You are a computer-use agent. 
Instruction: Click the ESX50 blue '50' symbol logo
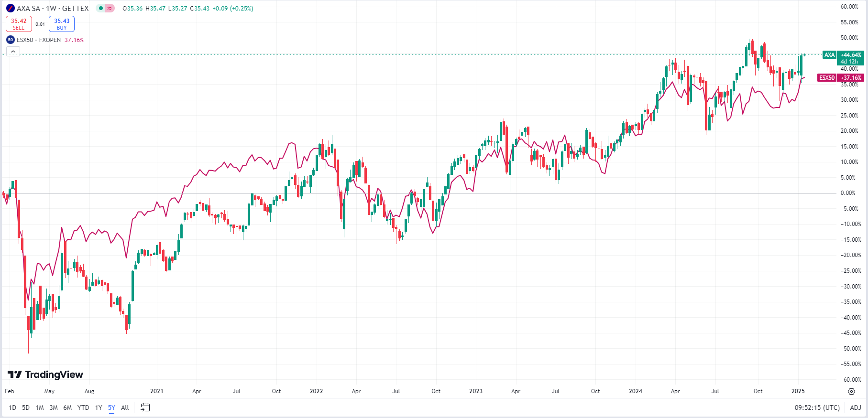coord(11,40)
